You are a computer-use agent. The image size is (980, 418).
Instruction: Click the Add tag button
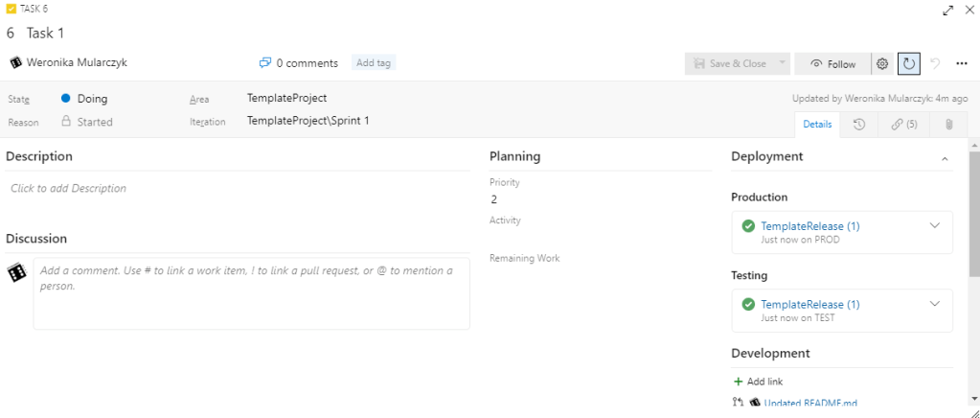374,63
